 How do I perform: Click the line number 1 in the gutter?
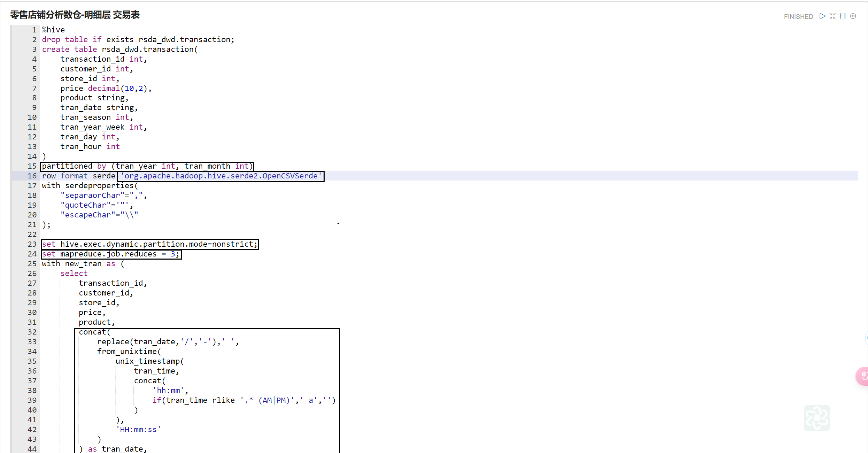34,30
